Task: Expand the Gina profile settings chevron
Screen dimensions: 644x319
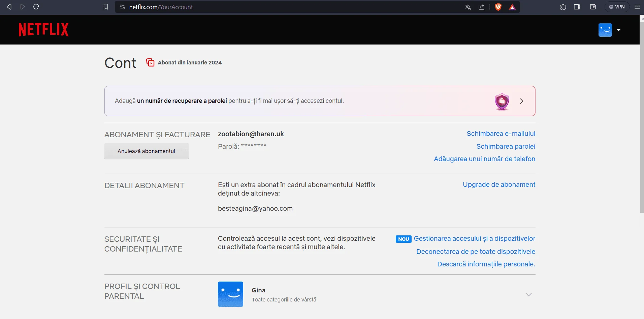Action: point(528,295)
